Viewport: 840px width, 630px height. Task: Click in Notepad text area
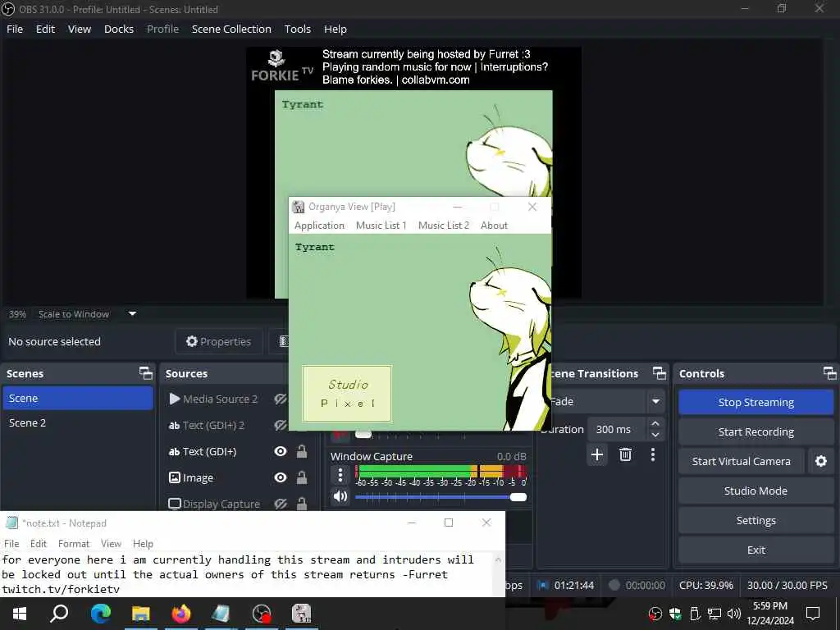pos(246,574)
